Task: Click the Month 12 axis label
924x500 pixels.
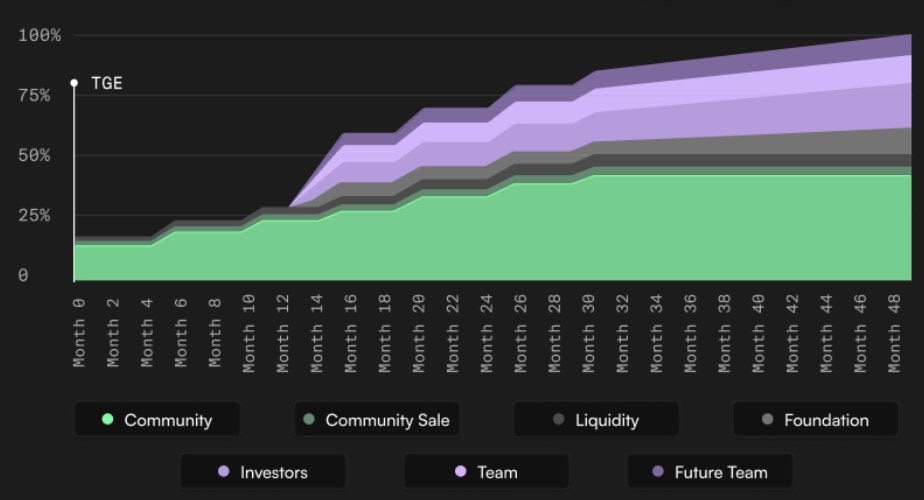Action: pos(283,330)
